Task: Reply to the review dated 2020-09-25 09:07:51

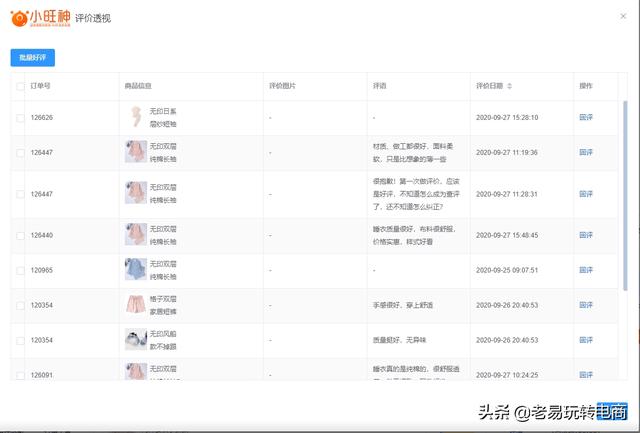Action: (586, 270)
